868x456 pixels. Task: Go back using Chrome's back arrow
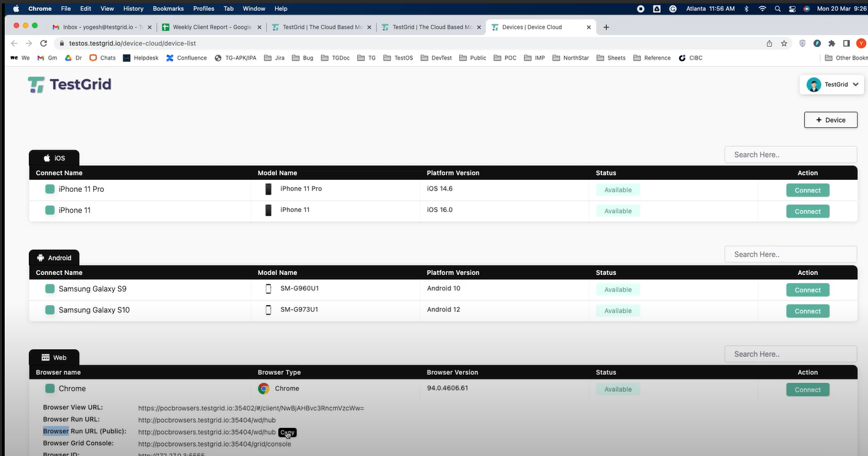click(14, 43)
